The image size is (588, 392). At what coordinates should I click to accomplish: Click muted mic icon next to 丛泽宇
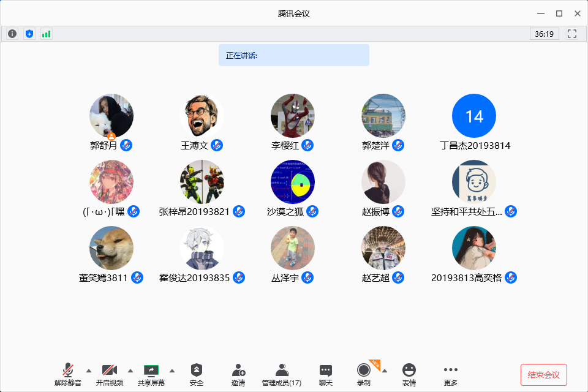coord(307,277)
